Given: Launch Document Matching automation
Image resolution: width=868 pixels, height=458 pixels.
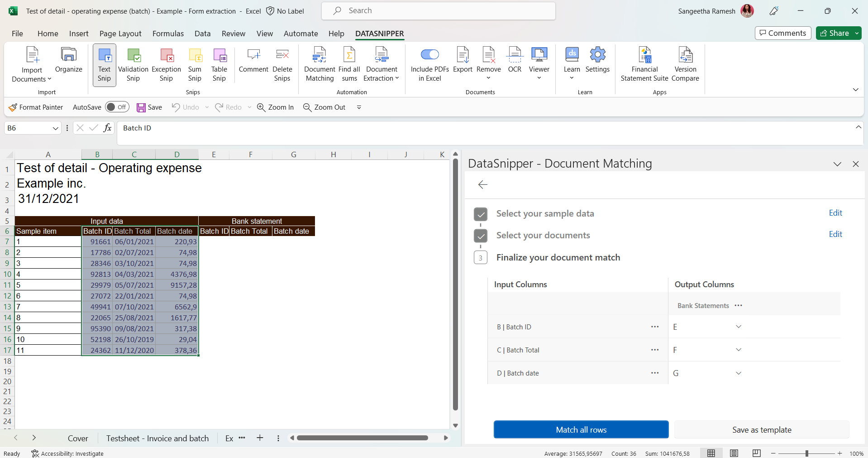Looking at the screenshot, I should click(x=320, y=65).
